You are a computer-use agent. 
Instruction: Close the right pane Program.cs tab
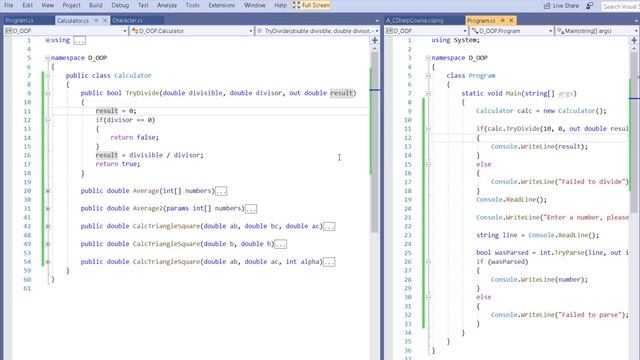(511, 20)
